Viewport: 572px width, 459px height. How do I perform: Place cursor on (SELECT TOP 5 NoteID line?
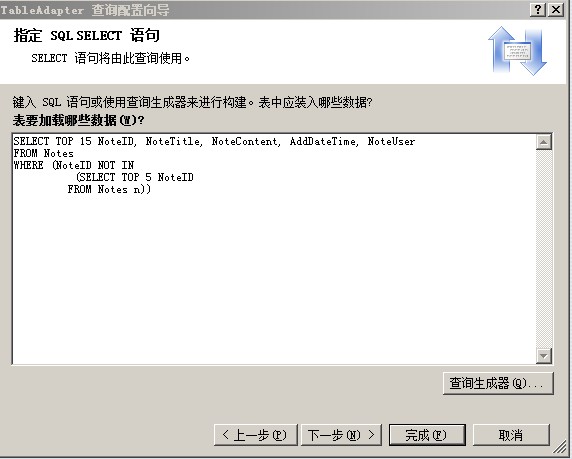(135, 177)
